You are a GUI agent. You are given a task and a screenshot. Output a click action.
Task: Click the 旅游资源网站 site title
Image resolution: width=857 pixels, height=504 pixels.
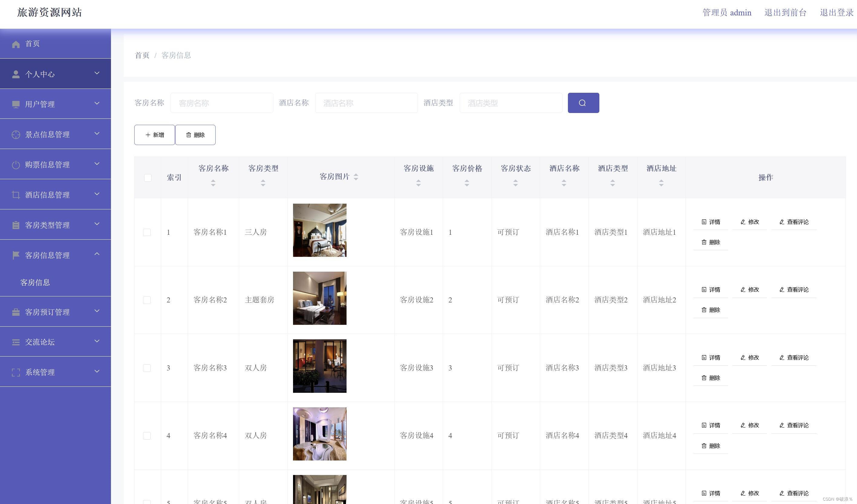click(x=50, y=12)
